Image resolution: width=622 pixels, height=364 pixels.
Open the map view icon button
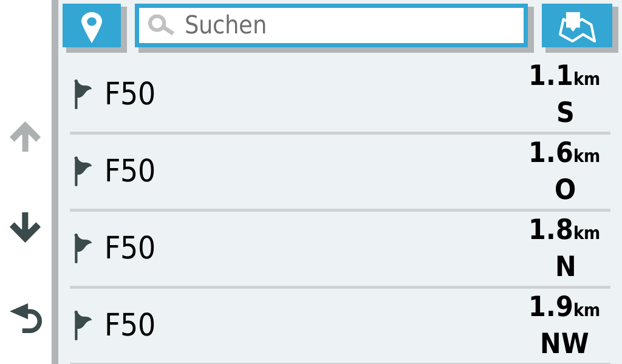(x=576, y=25)
